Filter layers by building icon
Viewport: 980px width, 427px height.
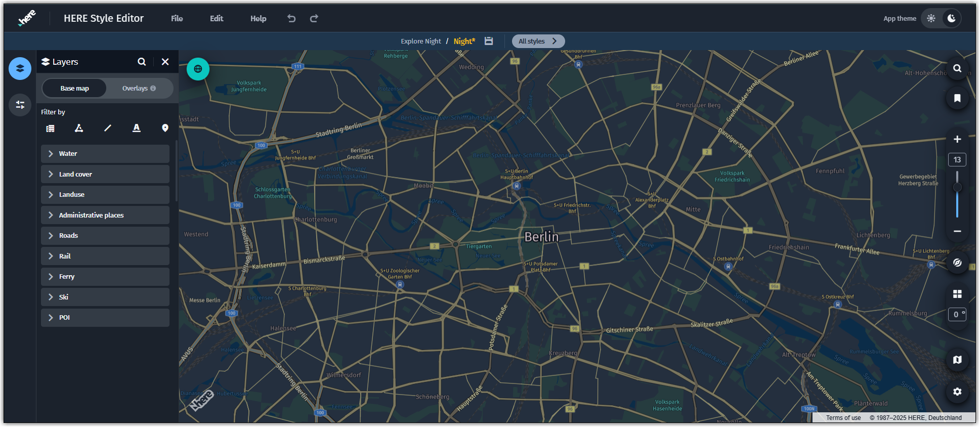[50, 129]
